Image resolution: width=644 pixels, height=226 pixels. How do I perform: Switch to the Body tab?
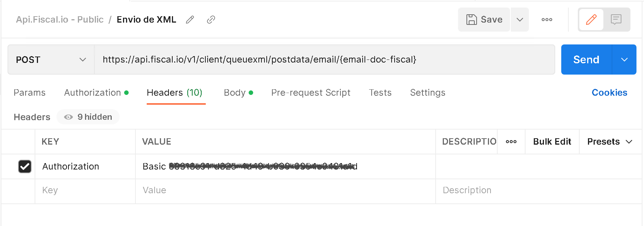238,93
